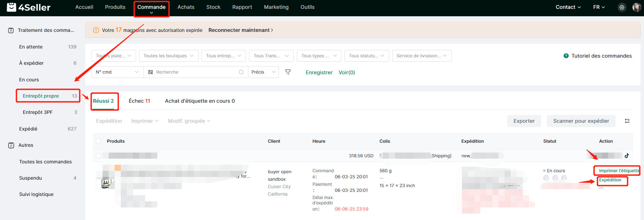The height and width of the screenshot is (220, 644).
Task: Open the Tous Transporteurs dropdown
Action: point(271,56)
